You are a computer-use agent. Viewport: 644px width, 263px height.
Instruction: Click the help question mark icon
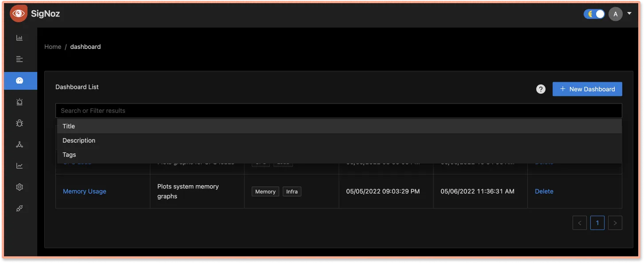pyautogui.click(x=541, y=89)
